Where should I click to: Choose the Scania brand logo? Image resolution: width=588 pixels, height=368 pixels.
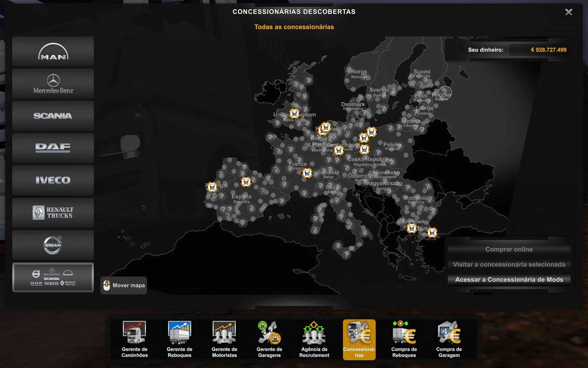click(x=53, y=116)
